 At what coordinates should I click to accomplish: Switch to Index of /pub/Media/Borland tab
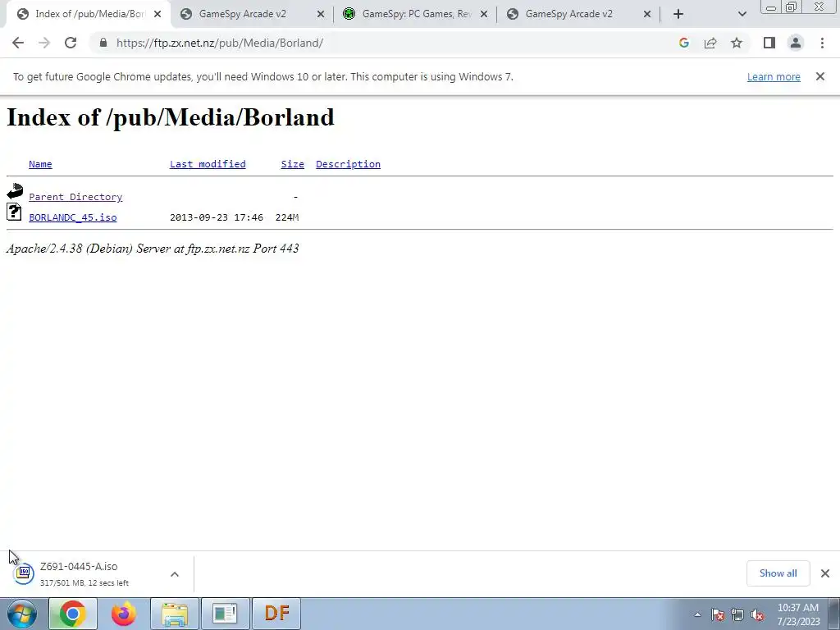click(x=89, y=14)
